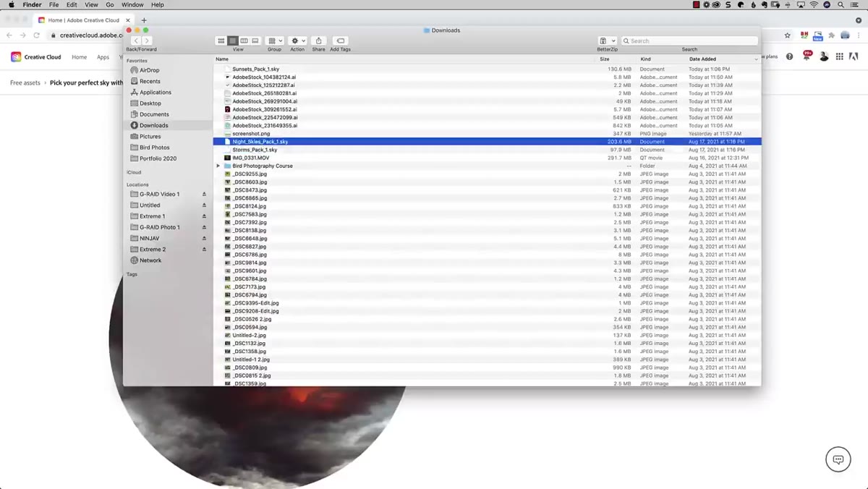
Task: Open the Apple menu
Action: (x=12, y=4)
